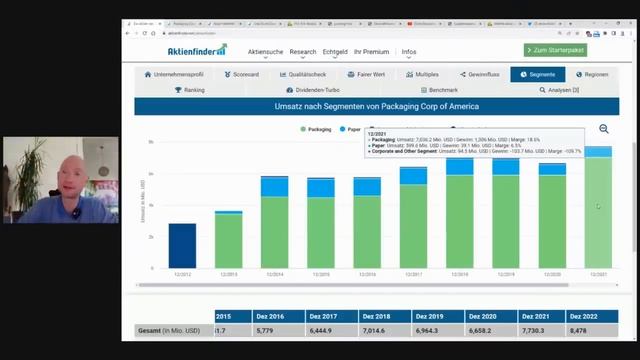The image size is (640, 360).
Task: Click the pie chart icon on Segmente
Action: (524, 74)
